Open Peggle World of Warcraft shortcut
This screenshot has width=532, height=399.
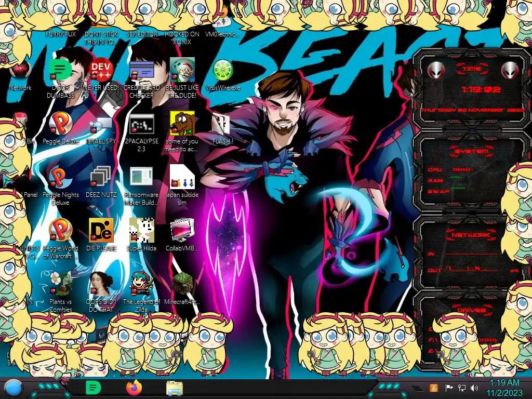61,230
